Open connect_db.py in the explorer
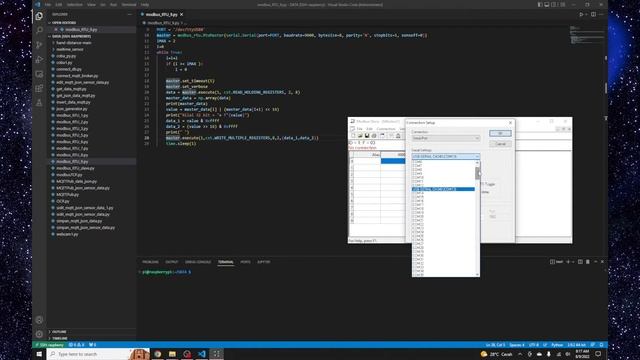 point(69,69)
